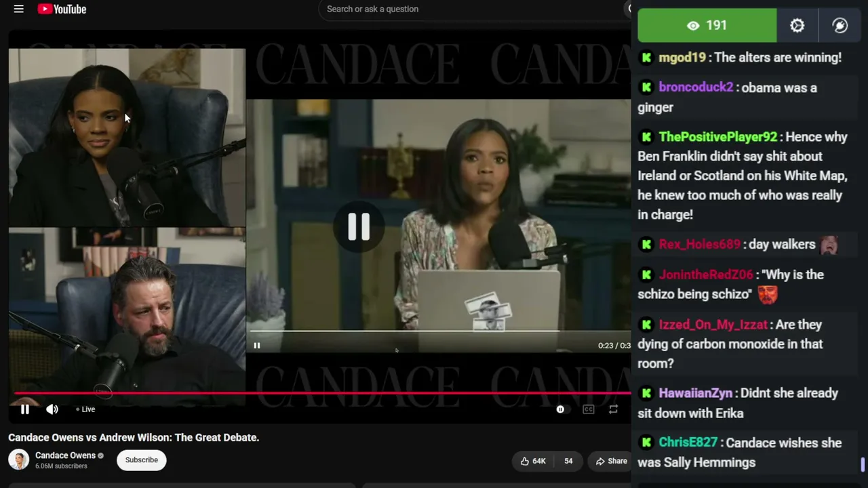The width and height of the screenshot is (868, 488).
Task: Open chat user HawaiianZyn's name
Action: (x=696, y=393)
